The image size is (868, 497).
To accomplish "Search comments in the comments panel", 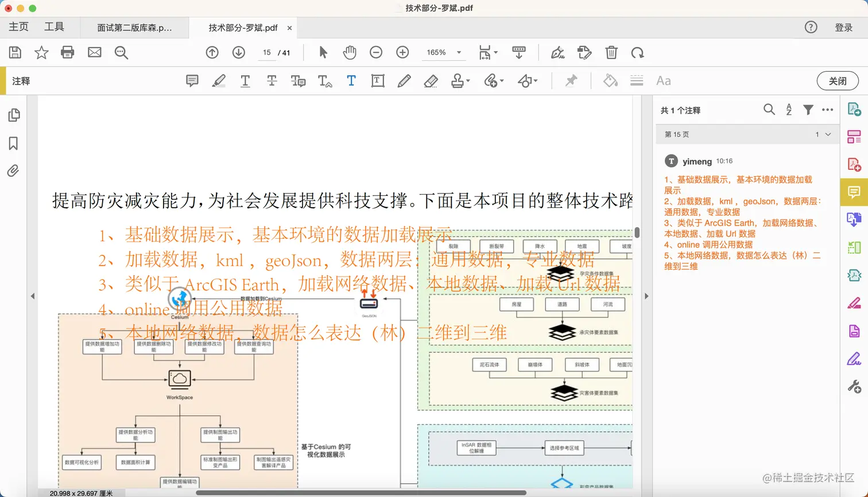I will [x=769, y=110].
